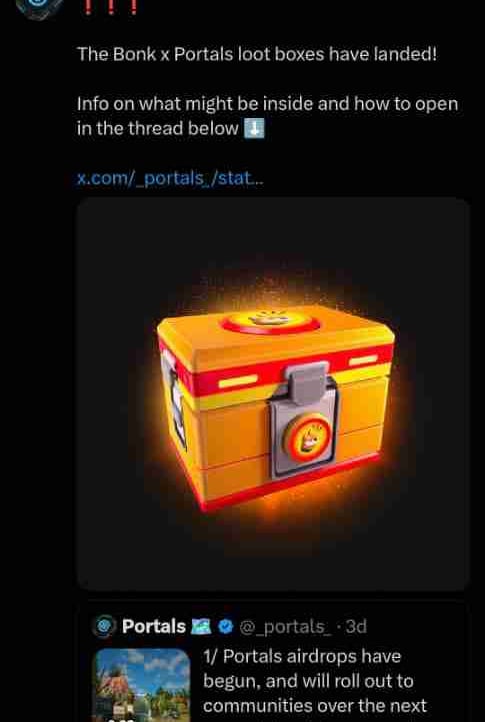This screenshot has height=722, width=485.
Task: Tap the Bonk dog coin on box latch
Action: pyautogui.click(x=307, y=438)
